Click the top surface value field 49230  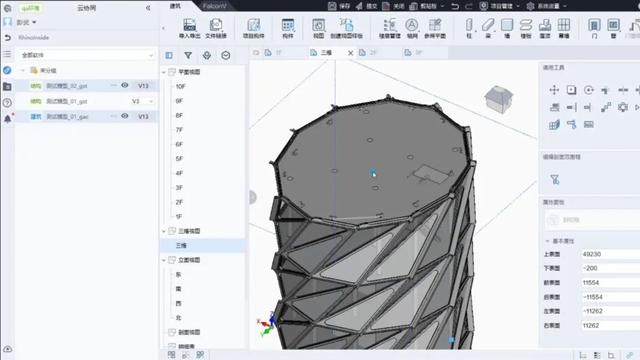pos(610,254)
